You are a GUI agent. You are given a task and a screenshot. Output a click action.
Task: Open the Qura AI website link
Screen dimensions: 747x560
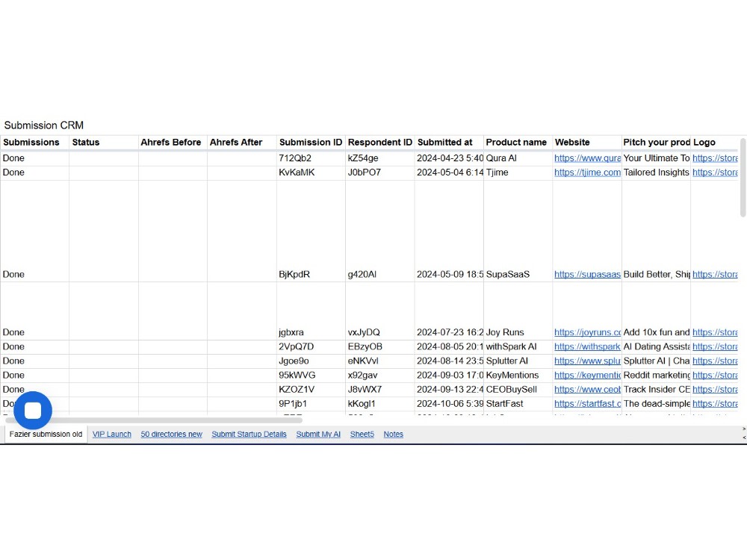[587, 158]
